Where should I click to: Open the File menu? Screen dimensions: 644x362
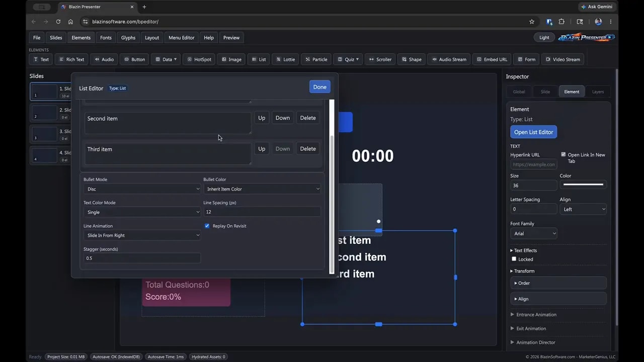(x=37, y=38)
